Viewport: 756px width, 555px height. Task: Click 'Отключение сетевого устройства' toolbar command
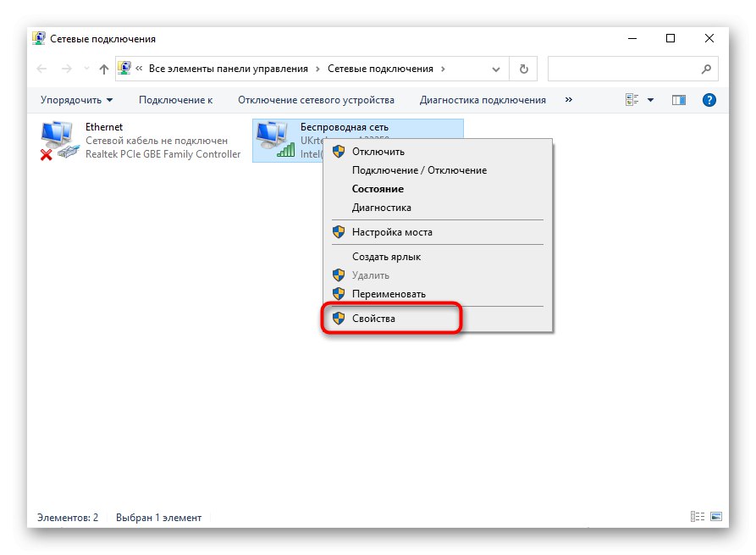[316, 100]
